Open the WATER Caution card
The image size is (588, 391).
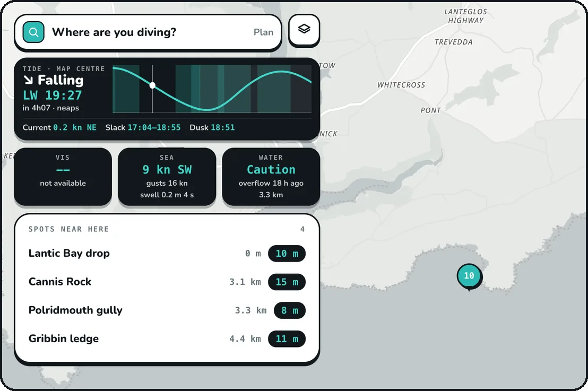pos(271,177)
